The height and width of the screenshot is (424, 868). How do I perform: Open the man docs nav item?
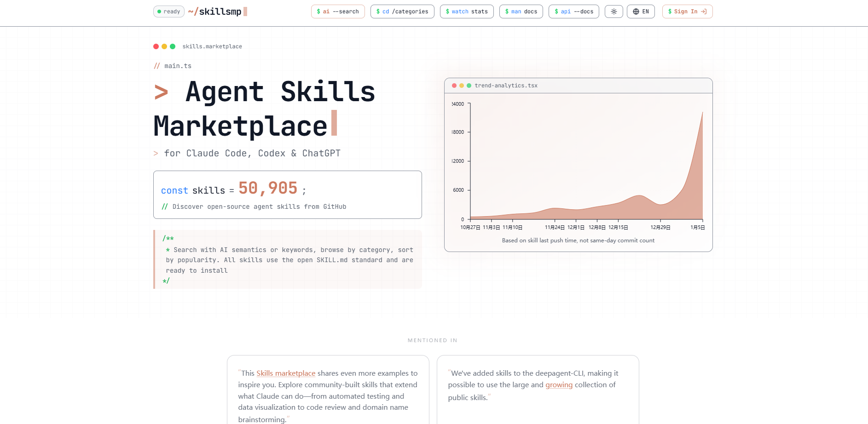[521, 11]
